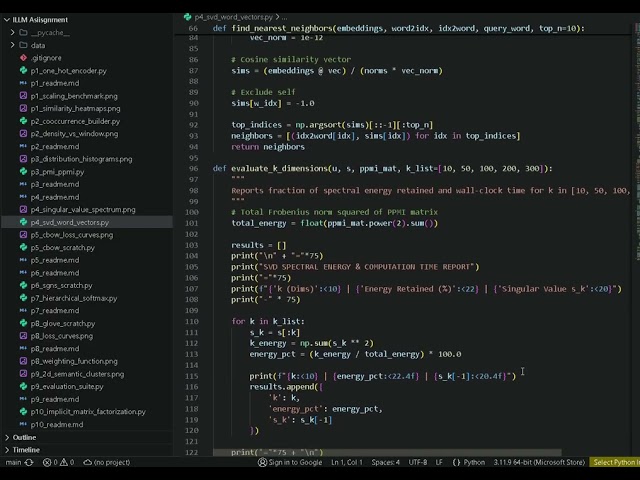Click the editor minimap on right edge
640x480 pixels.
click(637, 143)
